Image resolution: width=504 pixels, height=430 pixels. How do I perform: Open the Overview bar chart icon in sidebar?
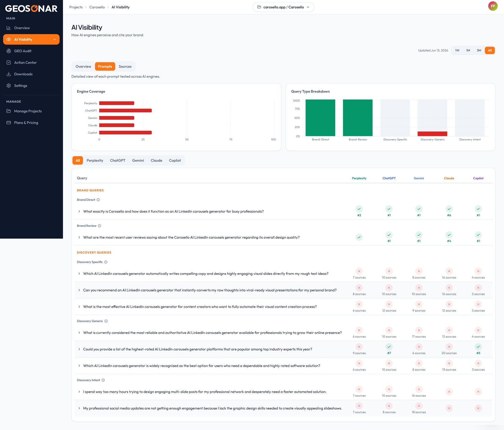coord(9,28)
